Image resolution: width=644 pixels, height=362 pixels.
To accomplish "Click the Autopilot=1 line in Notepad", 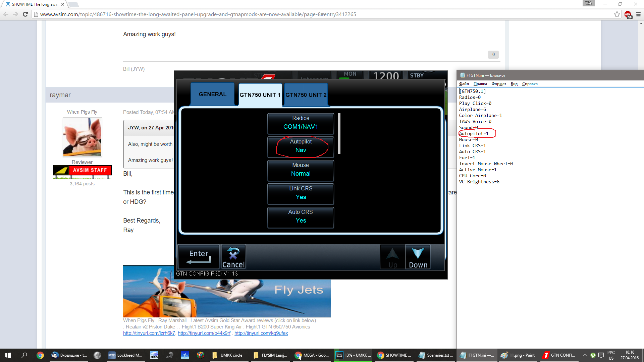I will click(474, 133).
